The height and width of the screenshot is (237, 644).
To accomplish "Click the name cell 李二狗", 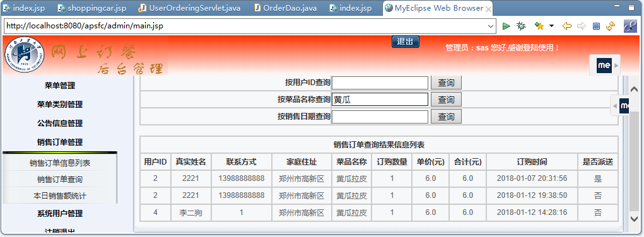I will (190, 213).
